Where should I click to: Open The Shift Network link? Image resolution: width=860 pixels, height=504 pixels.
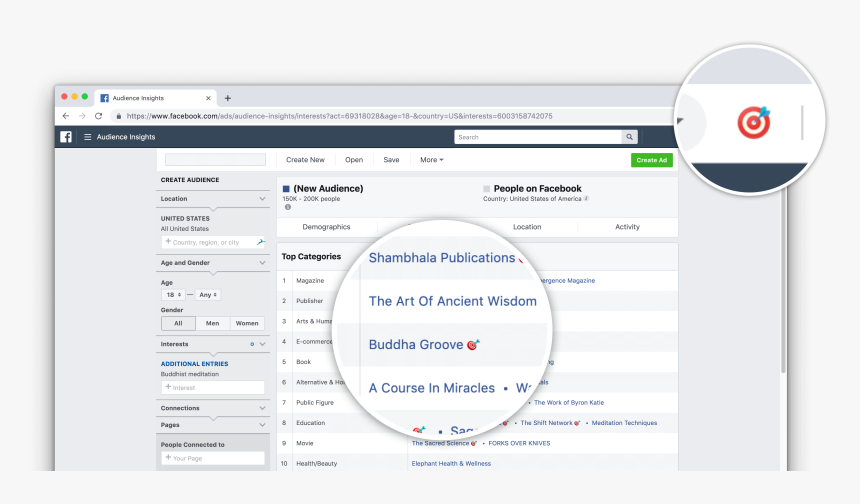coord(546,423)
